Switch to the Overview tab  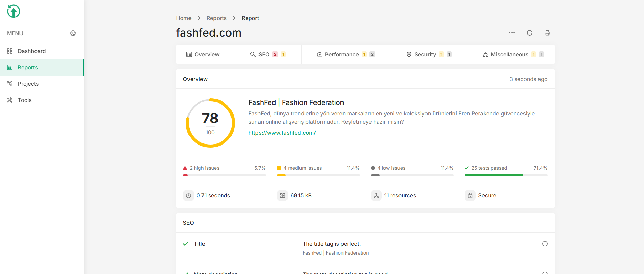pos(205,54)
